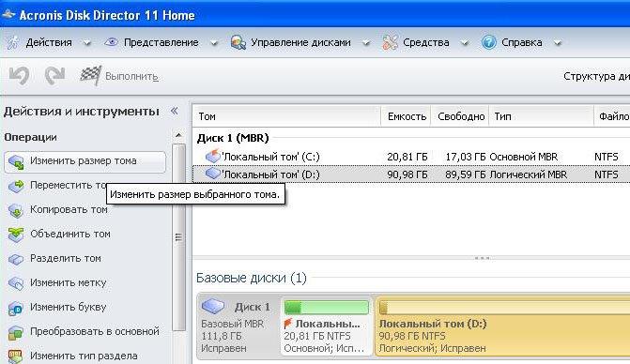This screenshot has height=364, width=630.
Task: Click the green usage bar of volume C:
Action: pyautogui.click(x=326, y=308)
